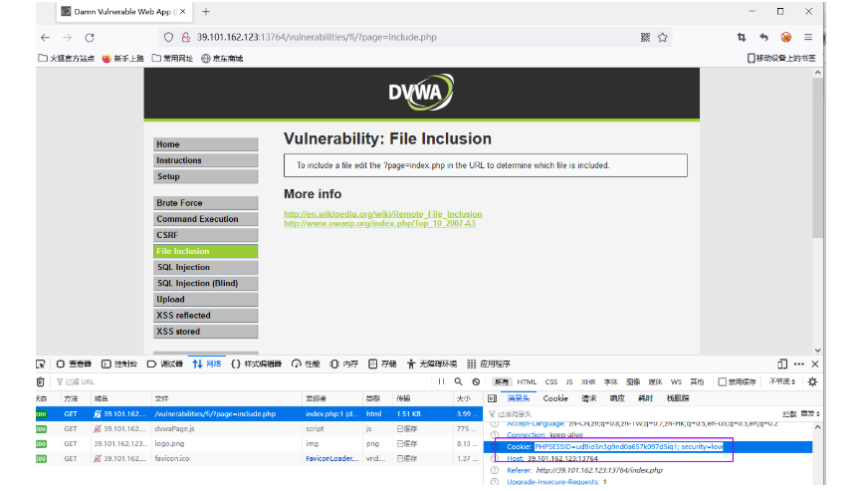Switch to the 样式编辑器 tab

(x=256, y=365)
